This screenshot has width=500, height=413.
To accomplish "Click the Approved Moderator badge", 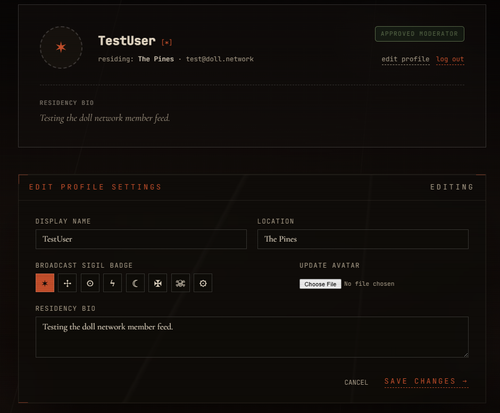I will 419,34.
